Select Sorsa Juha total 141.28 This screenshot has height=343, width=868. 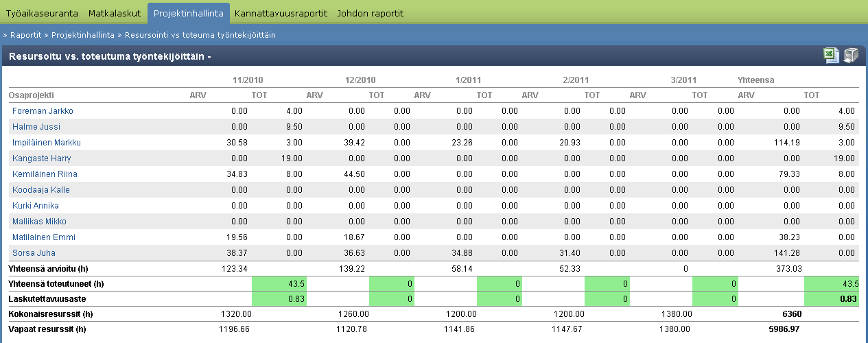point(787,253)
